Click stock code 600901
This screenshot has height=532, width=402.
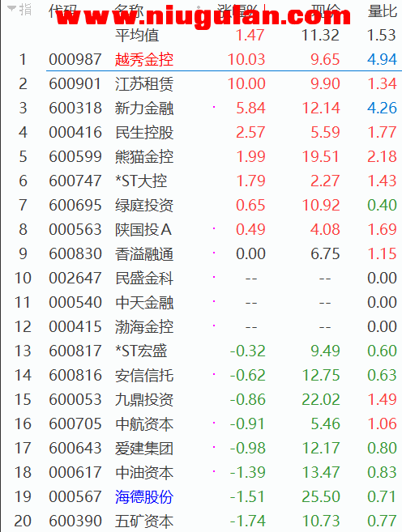pos(75,83)
